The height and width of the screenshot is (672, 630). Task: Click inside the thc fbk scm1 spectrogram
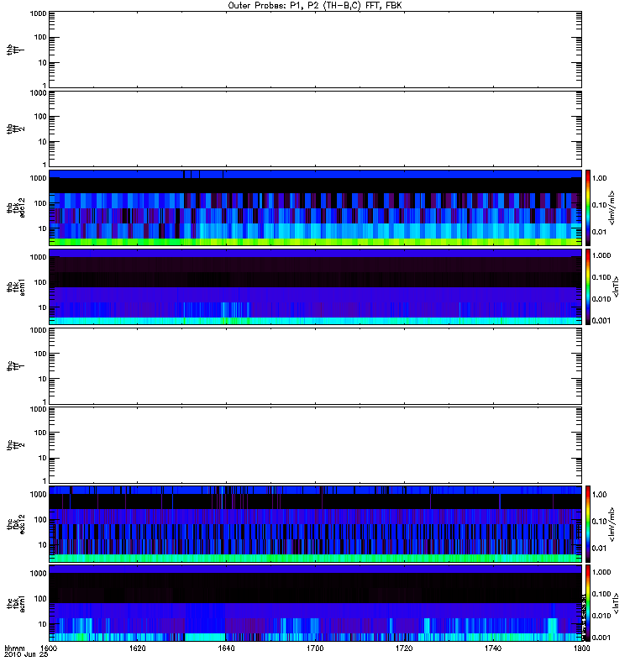pos(315,603)
